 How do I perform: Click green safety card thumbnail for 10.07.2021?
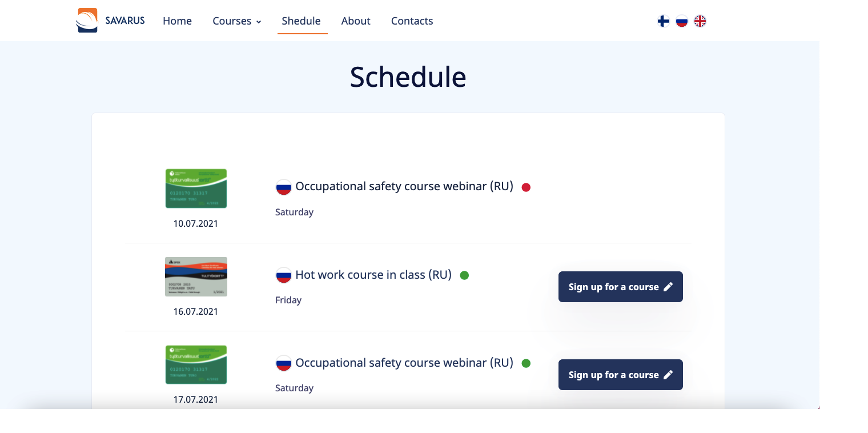pos(196,189)
